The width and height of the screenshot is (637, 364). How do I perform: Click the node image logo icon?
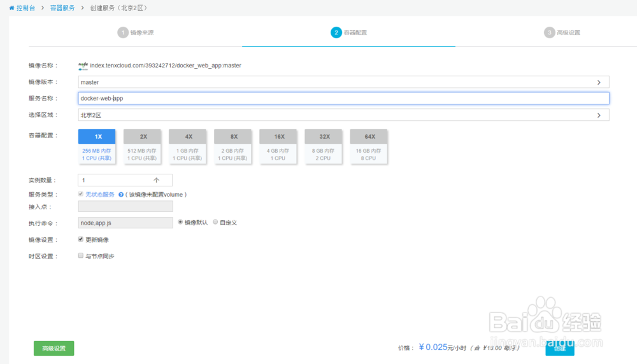click(x=83, y=66)
